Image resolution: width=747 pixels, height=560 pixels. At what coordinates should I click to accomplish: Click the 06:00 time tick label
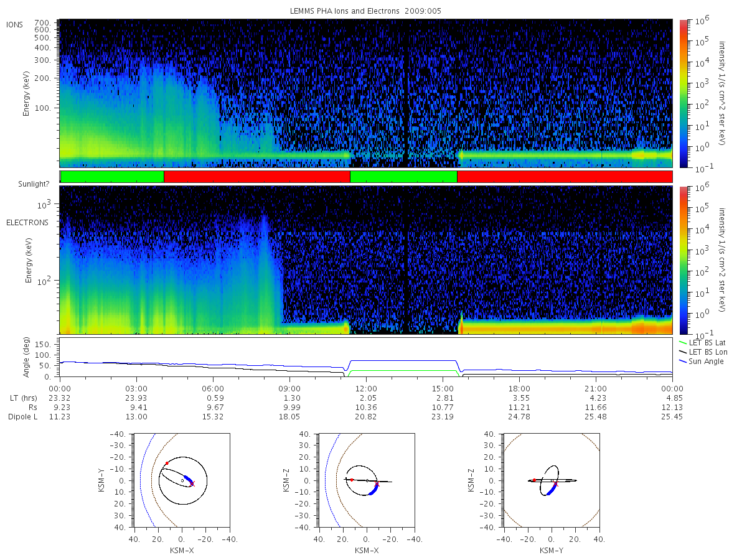213,389
